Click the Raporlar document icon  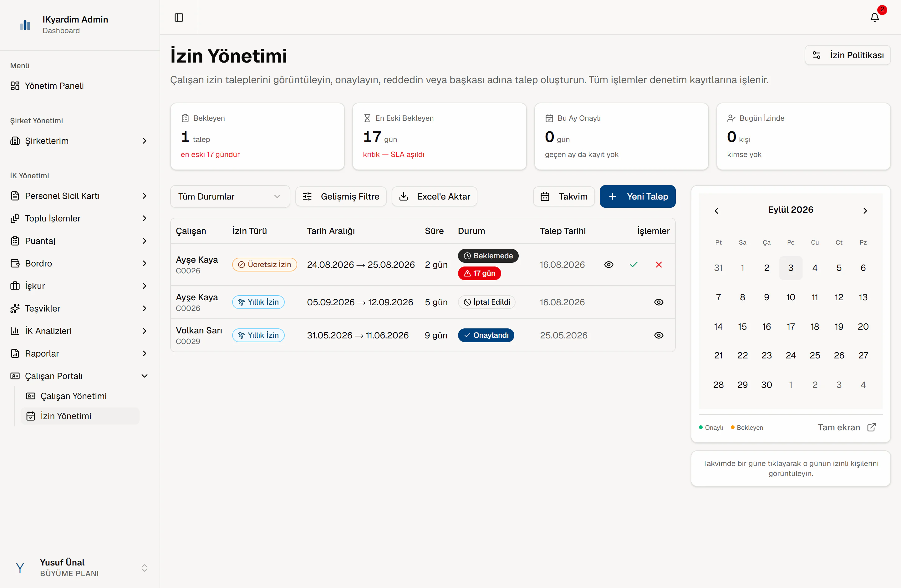point(15,353)
